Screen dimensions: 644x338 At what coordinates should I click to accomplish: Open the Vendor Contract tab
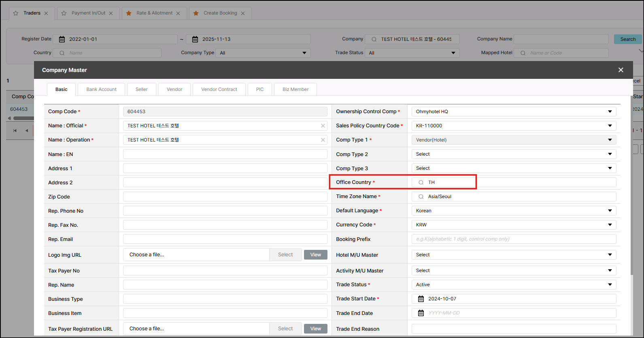[x=219, y=89]
